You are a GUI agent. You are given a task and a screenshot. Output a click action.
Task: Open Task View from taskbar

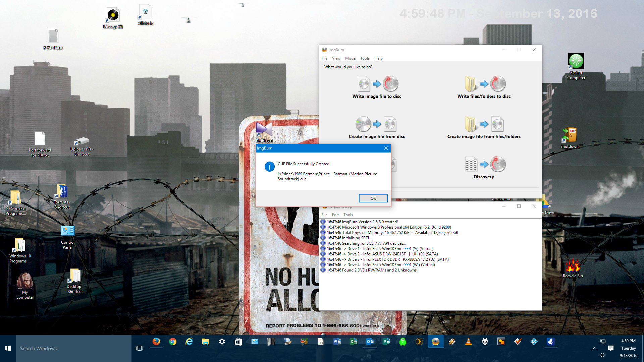pyautogui.click(x=140, y=348)
